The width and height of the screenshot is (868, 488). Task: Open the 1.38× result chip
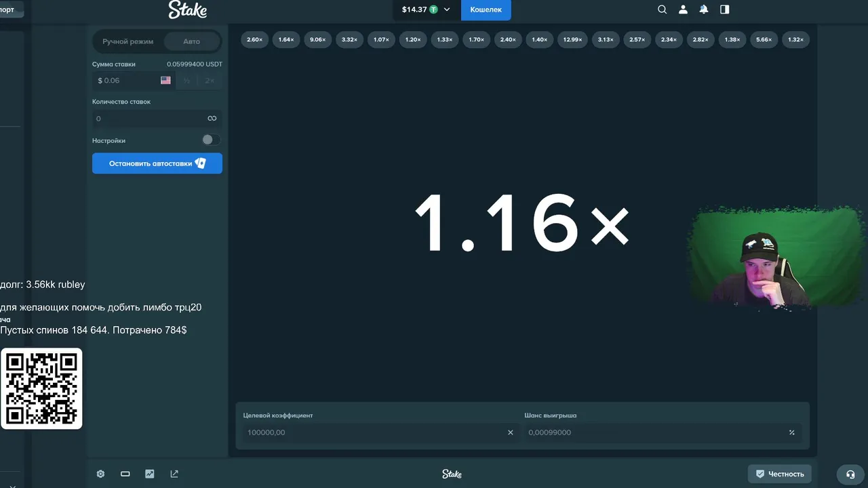click(x=732, y=39)
